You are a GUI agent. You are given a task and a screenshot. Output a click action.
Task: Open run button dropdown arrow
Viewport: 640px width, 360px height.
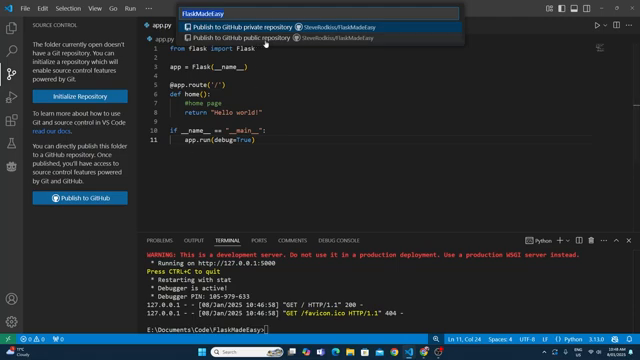[605, 25]
